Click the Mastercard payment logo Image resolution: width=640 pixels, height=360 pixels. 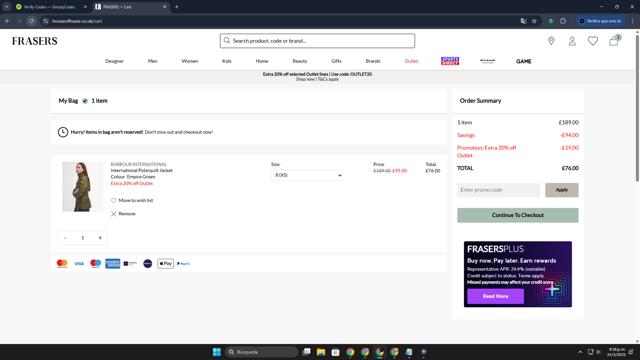point(62,264)
